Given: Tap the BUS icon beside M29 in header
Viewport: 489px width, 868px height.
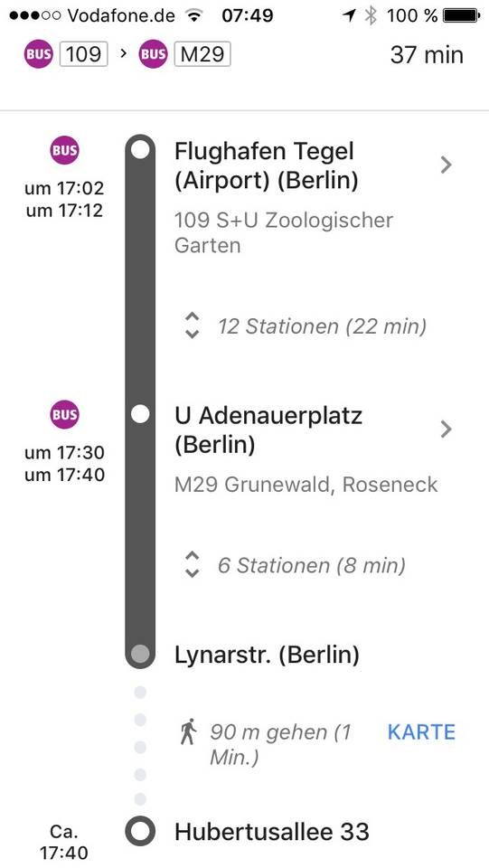Looking at the screenshot, I should point(154,54).
